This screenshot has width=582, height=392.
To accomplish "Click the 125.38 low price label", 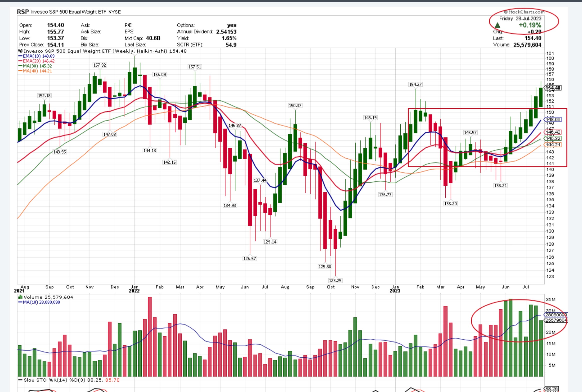I will (325, 266).
